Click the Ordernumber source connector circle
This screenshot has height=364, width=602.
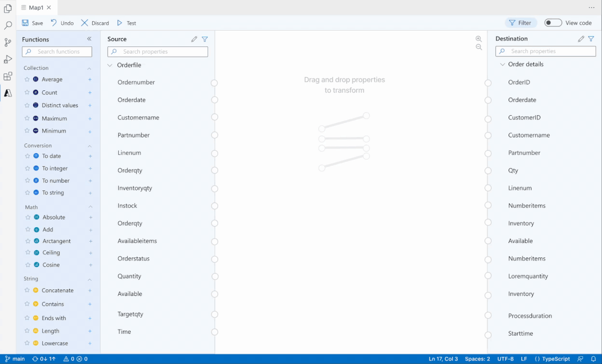(x=215, y=83)
